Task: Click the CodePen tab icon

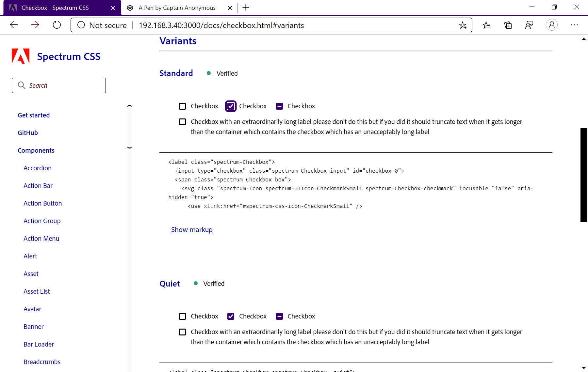Action: tap(130, 8)
